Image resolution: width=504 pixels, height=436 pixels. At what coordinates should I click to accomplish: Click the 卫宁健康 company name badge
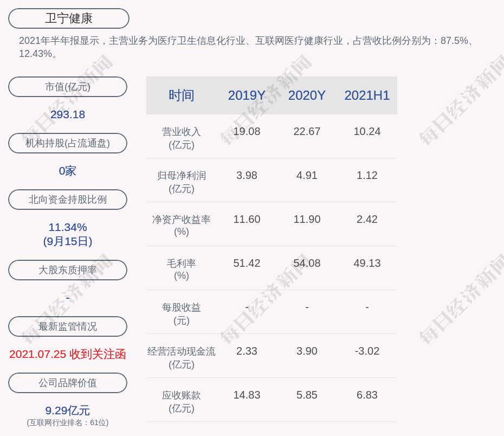point(68,18)
